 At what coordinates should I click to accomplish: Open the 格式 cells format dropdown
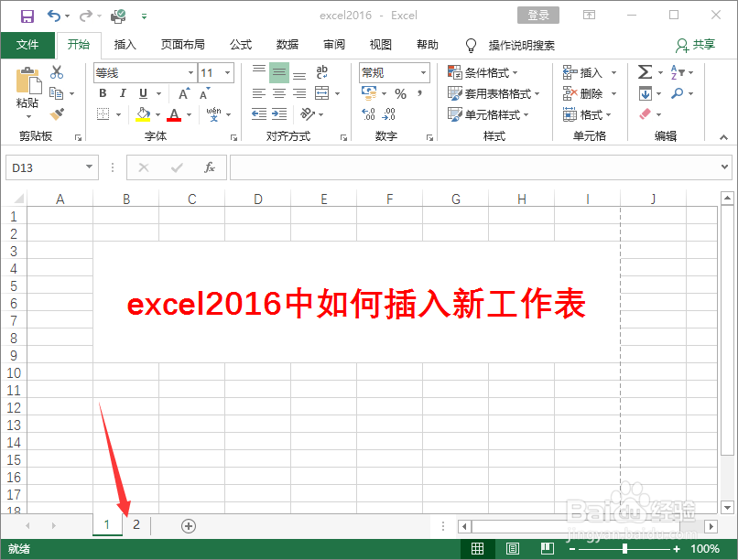click(586, 114)
